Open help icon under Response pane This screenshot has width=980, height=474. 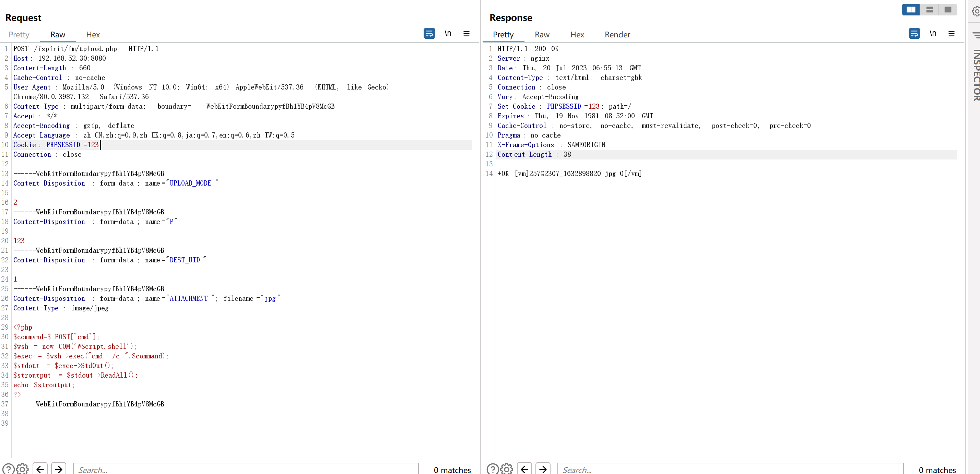coord(493,469)
